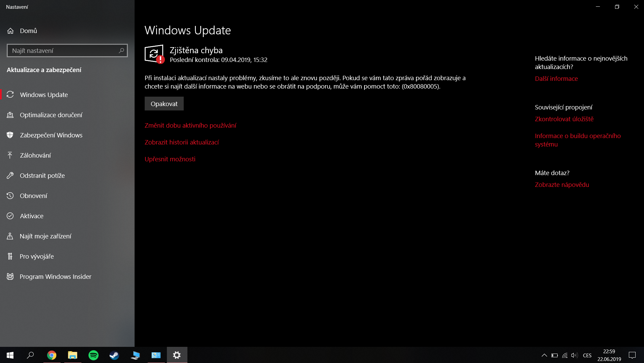Open Zabezpečení Windows section
The width and height of the screenshot is (644, 363).
coord(67,135)
